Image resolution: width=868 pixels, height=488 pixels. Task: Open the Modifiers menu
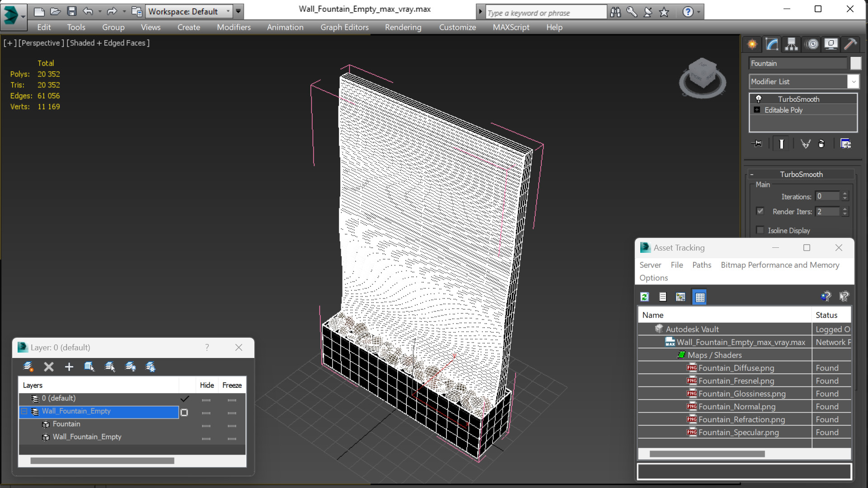click(x=234, y=27)
